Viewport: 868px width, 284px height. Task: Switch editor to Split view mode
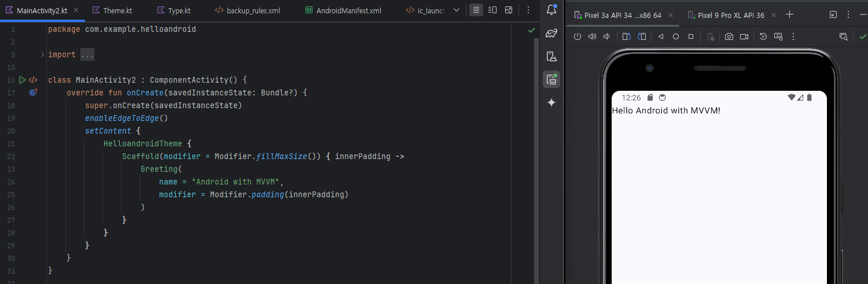click(492, 10)
